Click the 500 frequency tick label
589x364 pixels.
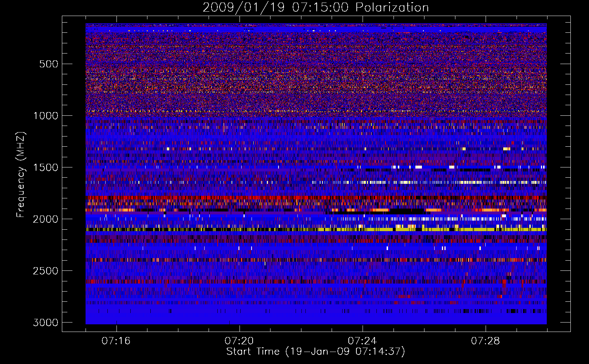point(49,64)
